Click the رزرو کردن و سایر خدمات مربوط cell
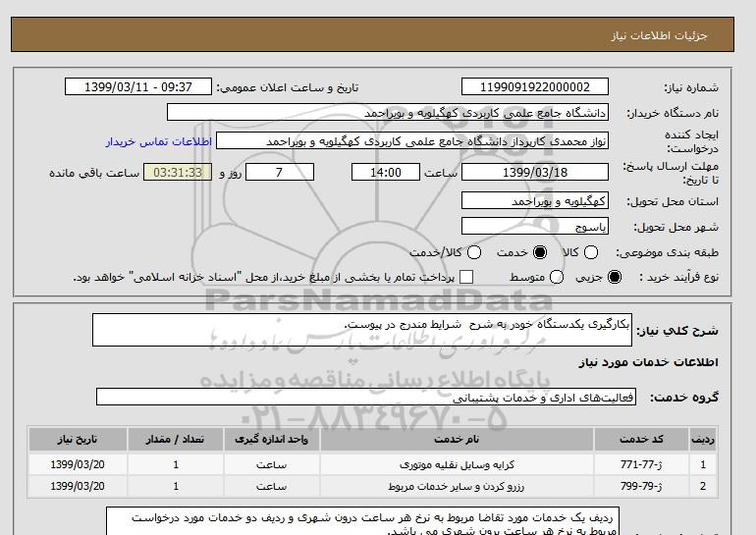This screenshot has width=756, height=535. point(457,486)
